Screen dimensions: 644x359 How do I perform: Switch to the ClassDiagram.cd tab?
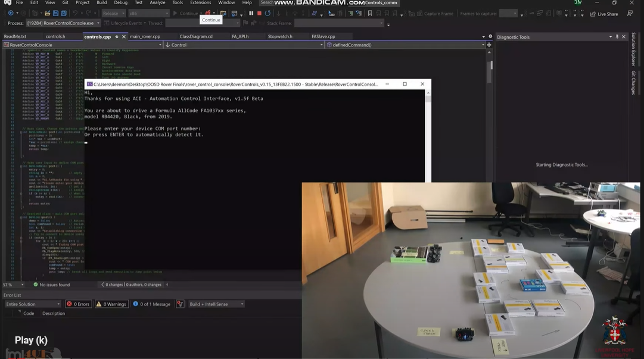click(x=196, y=36)
